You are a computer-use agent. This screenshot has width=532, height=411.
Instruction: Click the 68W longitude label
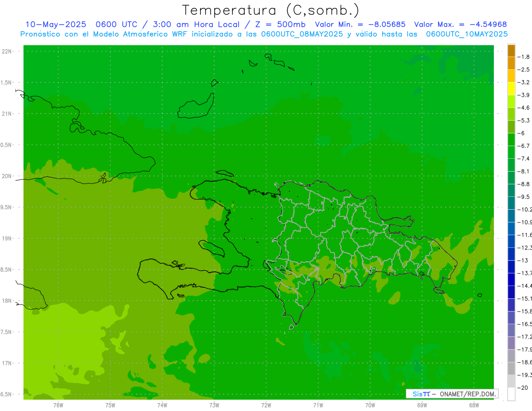click(x=474, y=405)
